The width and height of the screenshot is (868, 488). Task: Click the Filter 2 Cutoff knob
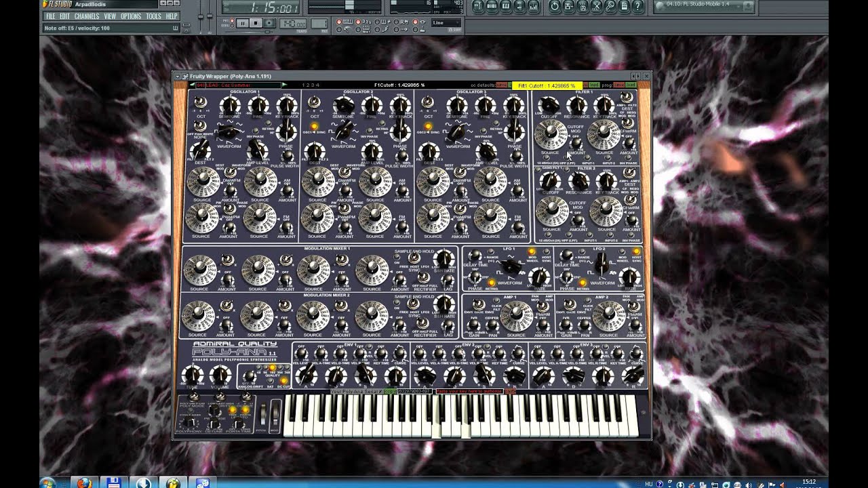point(550,180)
